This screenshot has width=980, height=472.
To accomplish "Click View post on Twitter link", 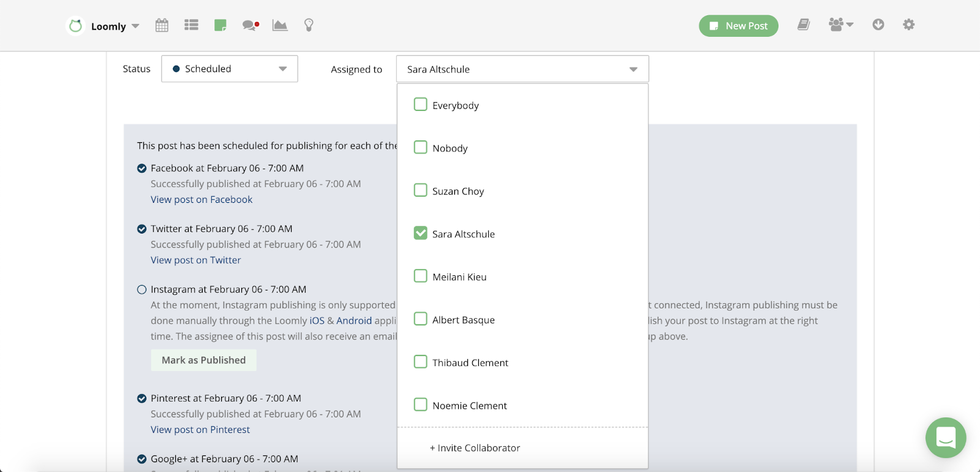I will click(x=196, y=260).
